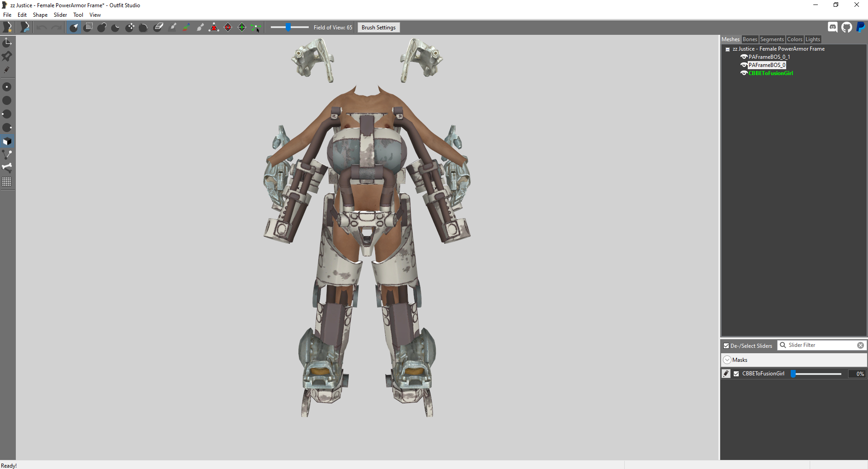868x469 pixels.
Task: Select the Smooth brush with jagged edge
Action: click(x=143, y=28)
